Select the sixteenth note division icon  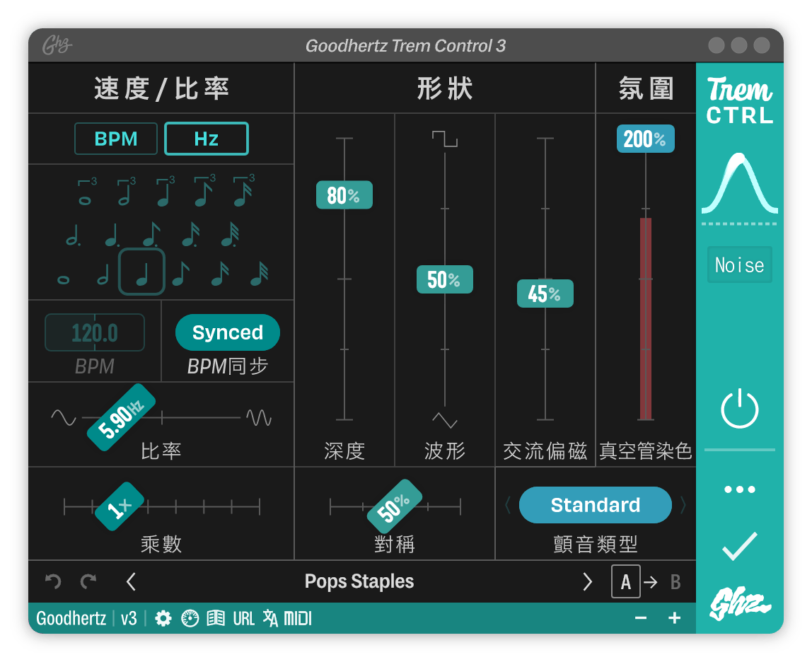pos(220,274)
